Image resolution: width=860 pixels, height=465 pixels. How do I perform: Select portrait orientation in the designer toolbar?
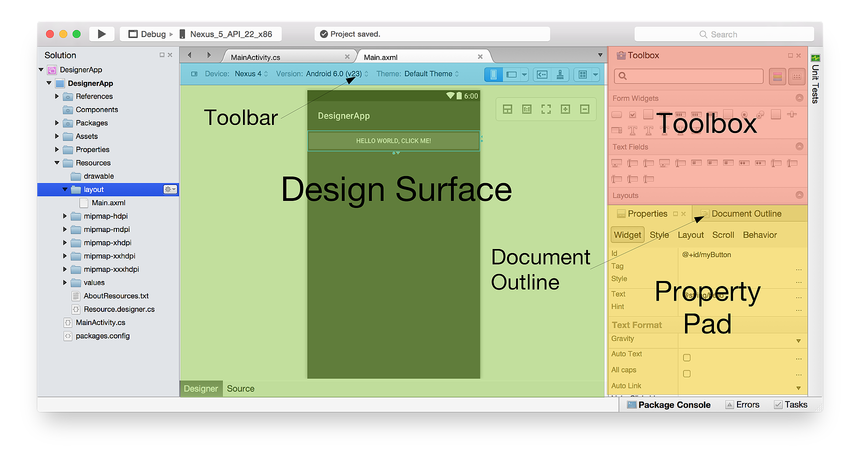(493, 75)
